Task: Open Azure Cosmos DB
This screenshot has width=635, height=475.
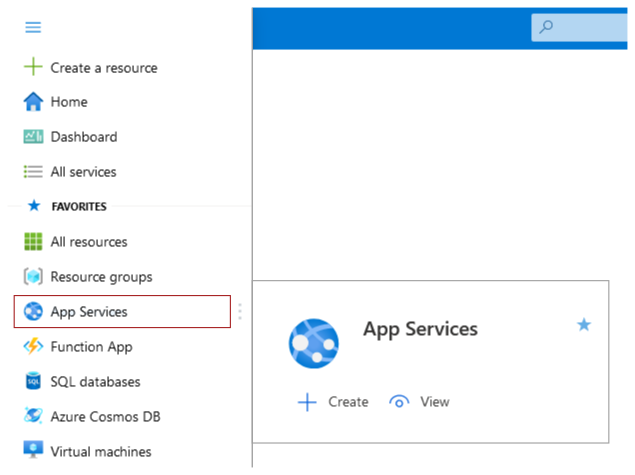Action: (105, 416)
